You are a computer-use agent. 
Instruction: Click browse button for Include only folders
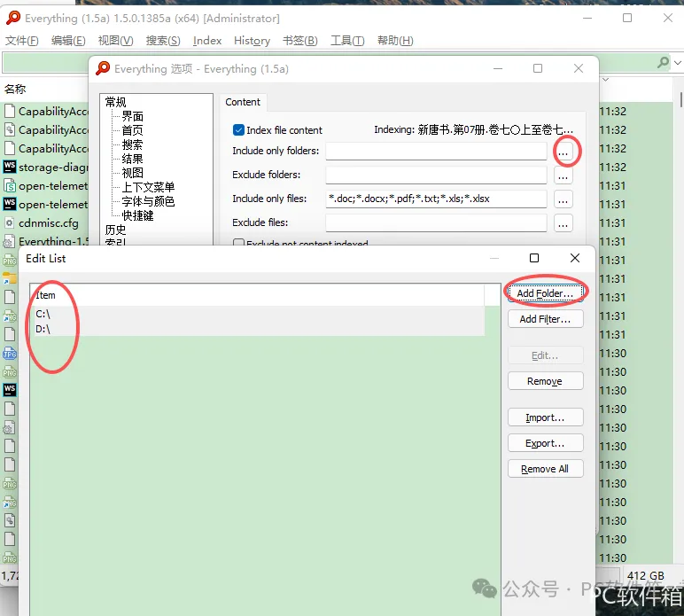click(564, 152)
